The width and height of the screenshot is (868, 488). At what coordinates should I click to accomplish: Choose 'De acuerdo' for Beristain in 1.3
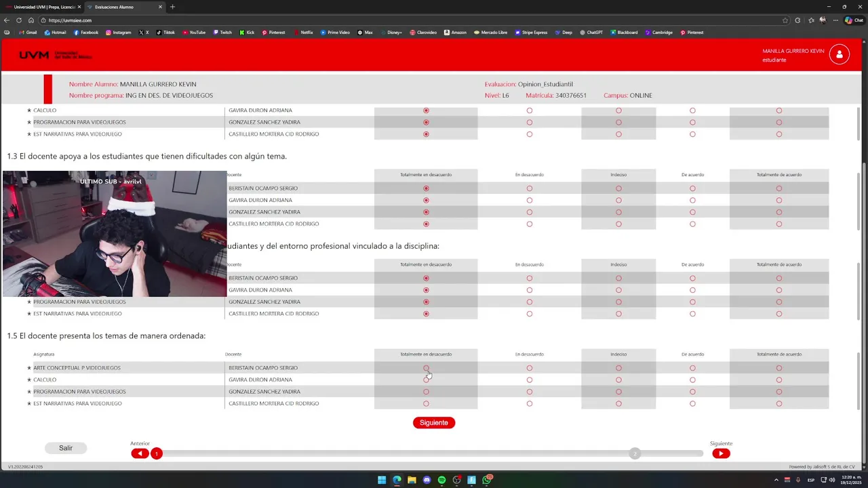[692, 188]
